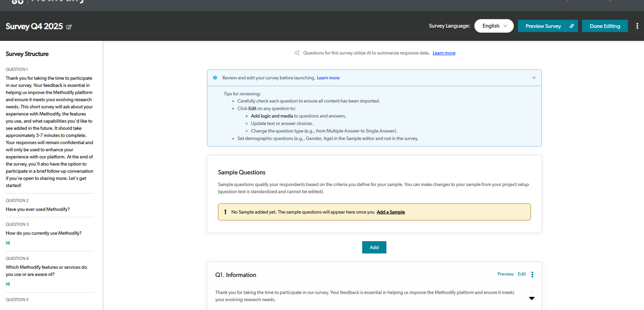Jump to Question 4 about Methodify features
644x310 pixels.
coord(46,271)
